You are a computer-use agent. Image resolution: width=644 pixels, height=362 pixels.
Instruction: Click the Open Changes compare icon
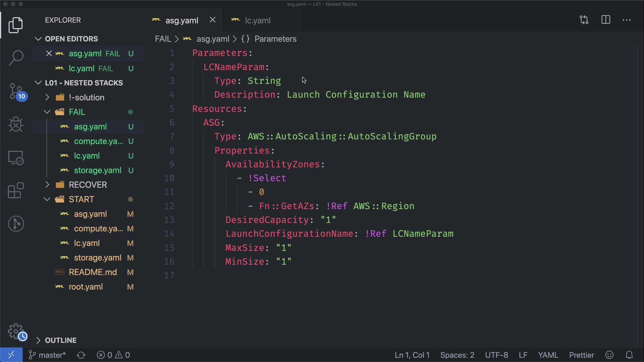click(584, 20)
